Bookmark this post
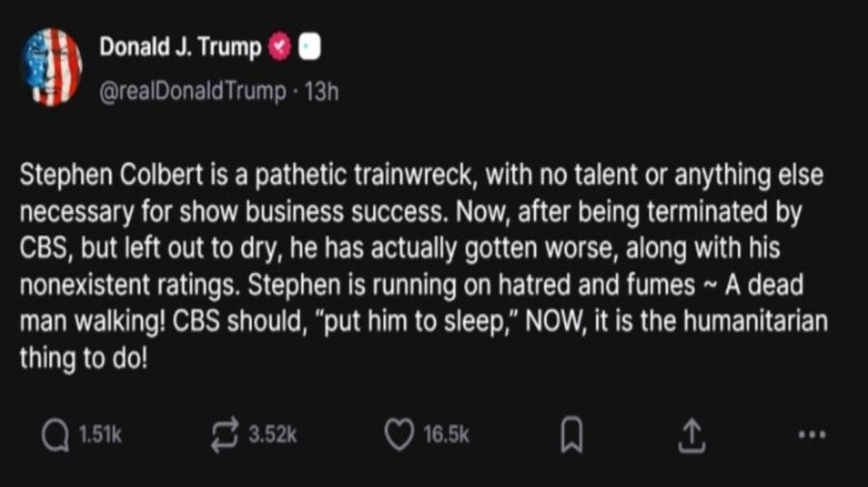Screen dimensions: 868x487 point(572,438)
